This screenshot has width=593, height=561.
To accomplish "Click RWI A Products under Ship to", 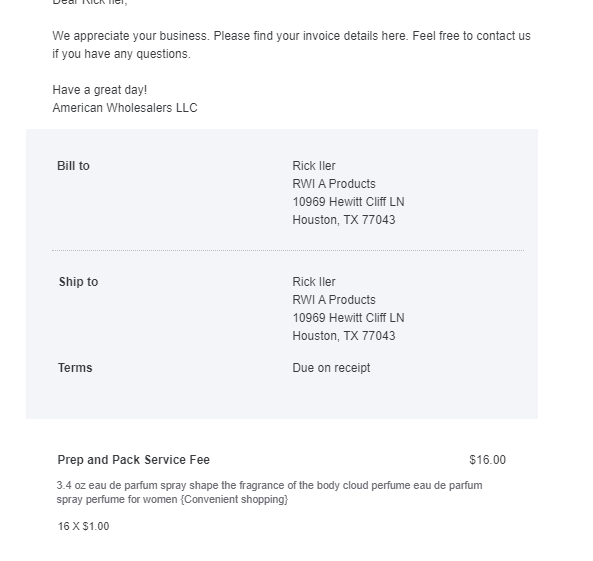I will 334,300.
